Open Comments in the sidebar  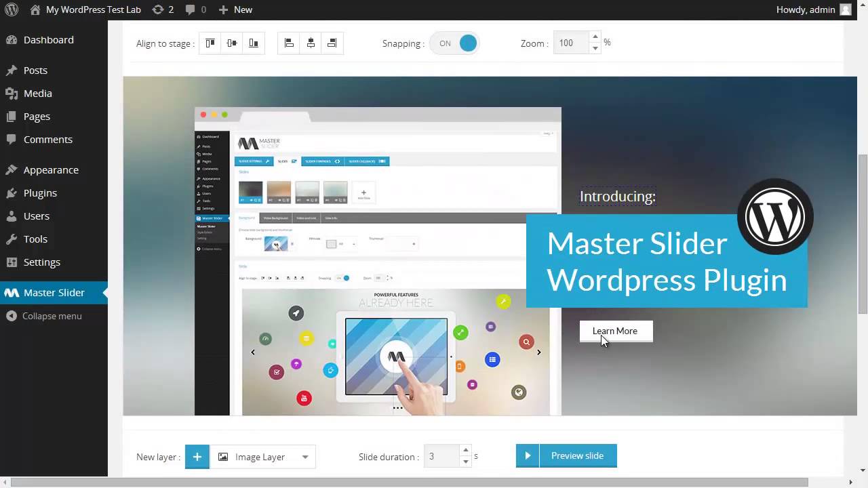[48, 139]
